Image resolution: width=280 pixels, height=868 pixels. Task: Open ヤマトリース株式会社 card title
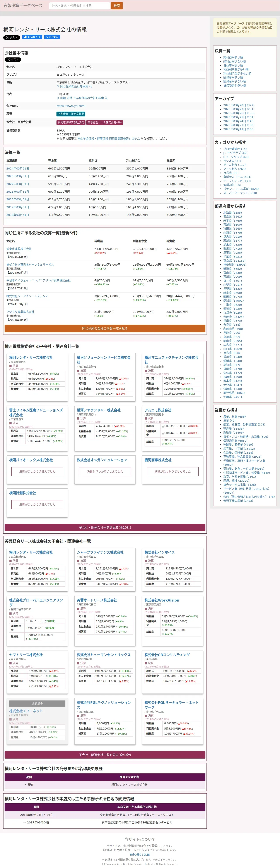pos(26,655)
